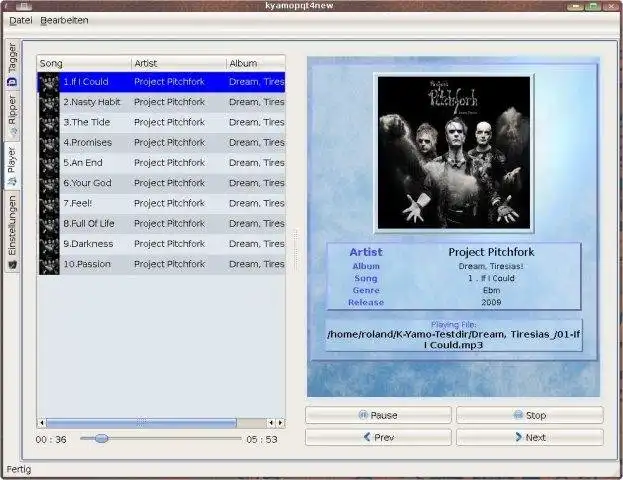
Task: Minimize the kyamopqt4new window
Action: point(575,6)
